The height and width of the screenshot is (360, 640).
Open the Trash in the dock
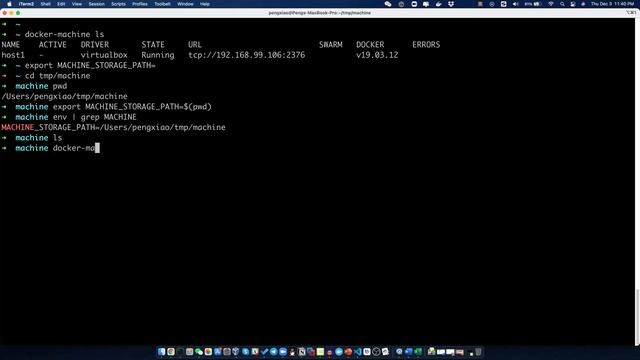[x=478, y=351]
